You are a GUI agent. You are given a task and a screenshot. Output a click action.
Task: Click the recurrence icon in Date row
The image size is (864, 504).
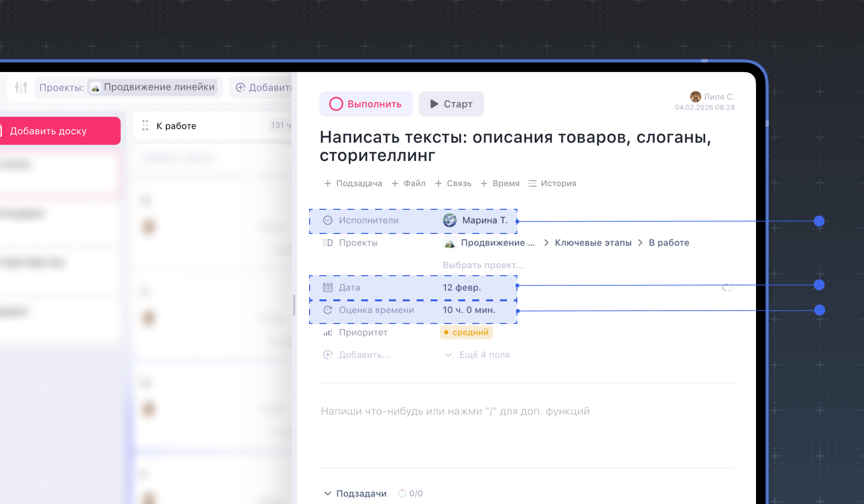[x=727, y=287]
